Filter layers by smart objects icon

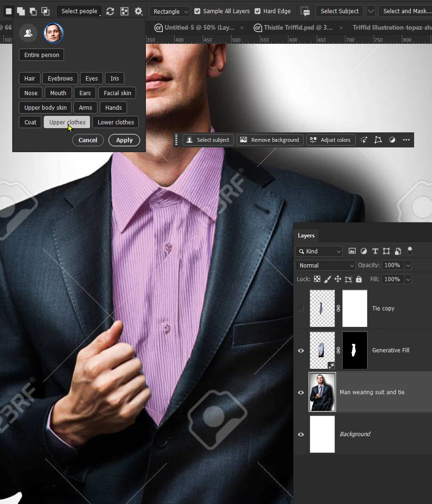tap(398, 251)
